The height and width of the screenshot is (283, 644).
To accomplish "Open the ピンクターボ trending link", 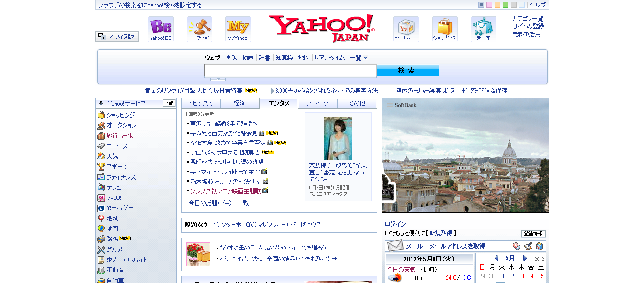I will coord(226,225).
